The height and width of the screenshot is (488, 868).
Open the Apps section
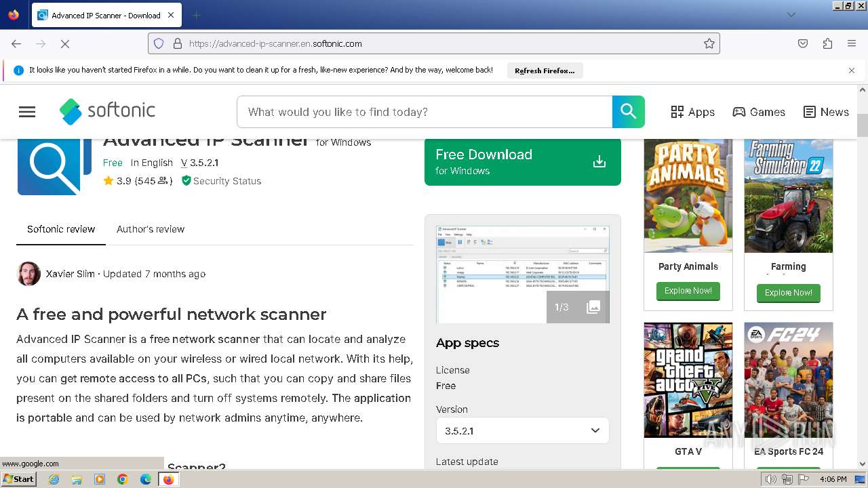coord(692,112)
